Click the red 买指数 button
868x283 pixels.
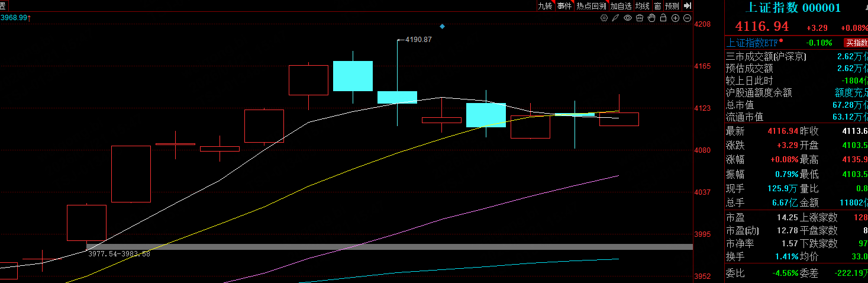pyautogui.click(x=856, y=43)
